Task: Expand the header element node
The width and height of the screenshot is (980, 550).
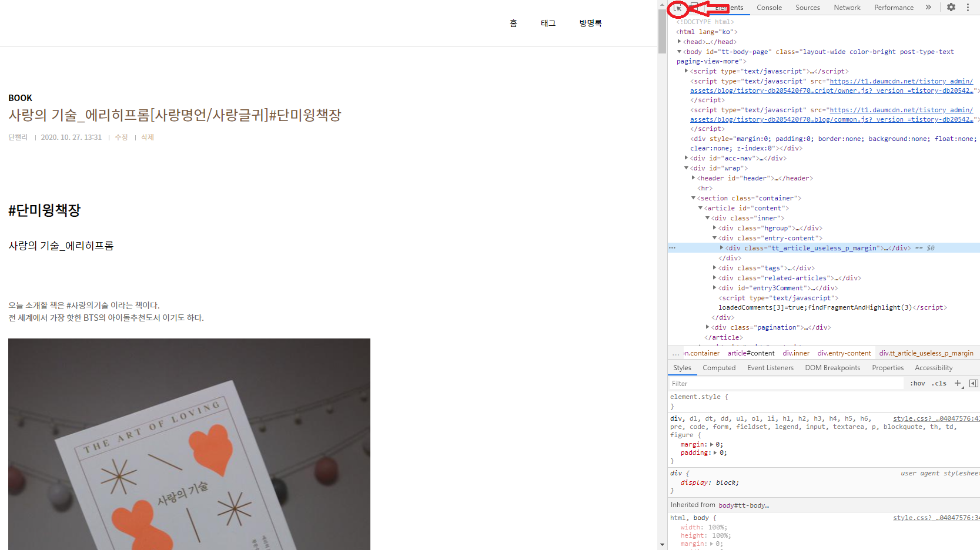Action: [693, 178]
